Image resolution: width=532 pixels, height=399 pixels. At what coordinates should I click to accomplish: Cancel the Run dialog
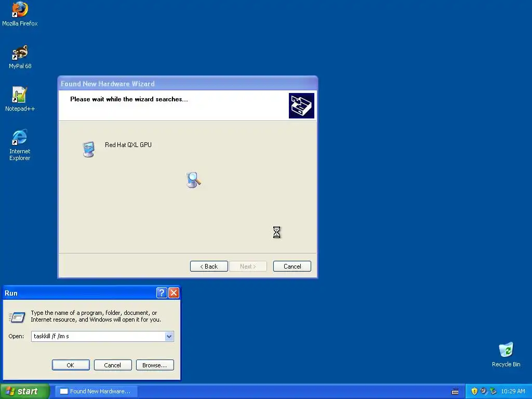(113, 365)
